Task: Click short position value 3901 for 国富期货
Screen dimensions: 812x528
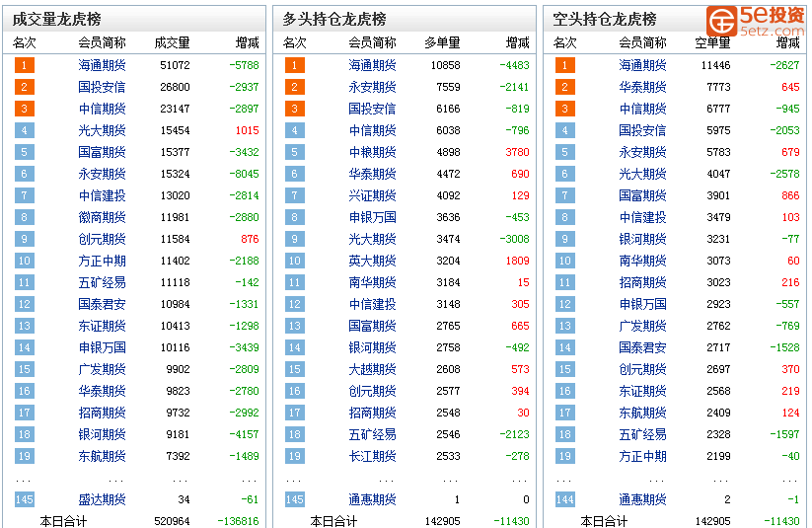Action: pos(718,195)
